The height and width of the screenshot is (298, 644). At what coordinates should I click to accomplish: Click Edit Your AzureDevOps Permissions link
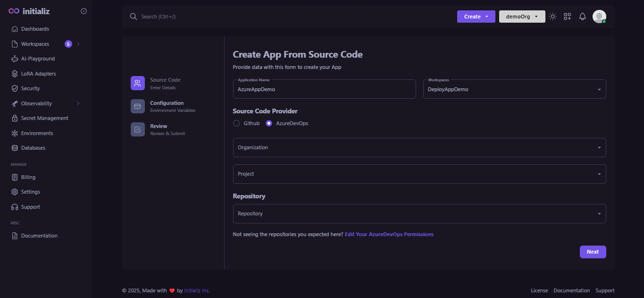tap(389, 234)
